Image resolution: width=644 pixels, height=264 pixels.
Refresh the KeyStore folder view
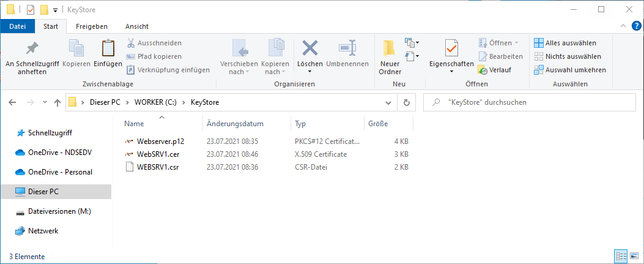[405, 102]
